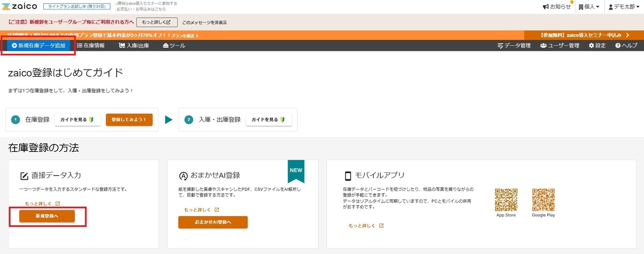Open the ツール menu

click(174, 45)
